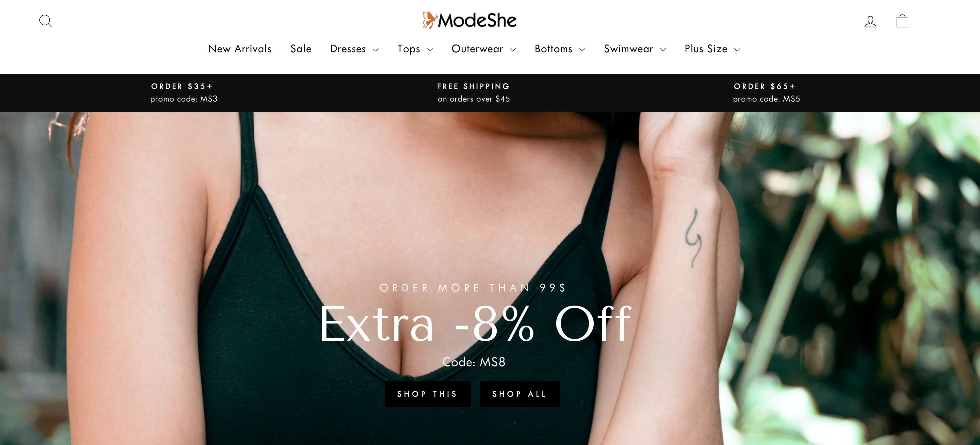
Task: Open the Sale menu item
Action: (300, 49)
